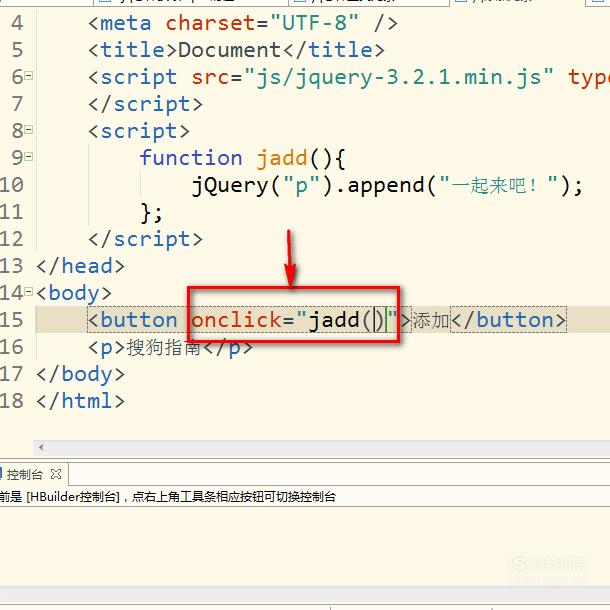Viewport: 610px width, 610px height.
Task: Click the "一起来吧！" string literal
Action: [499, 185]
